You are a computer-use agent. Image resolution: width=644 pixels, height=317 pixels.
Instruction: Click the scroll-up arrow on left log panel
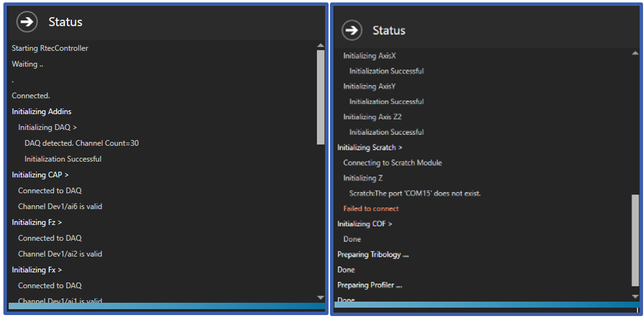(x=321, y=45)
